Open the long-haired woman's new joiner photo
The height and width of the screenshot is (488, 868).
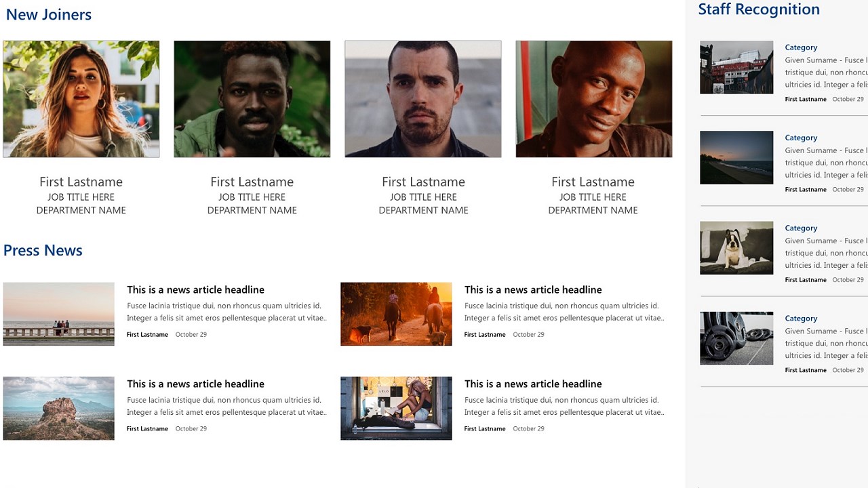pyautogui.click(x=81, y=99)
